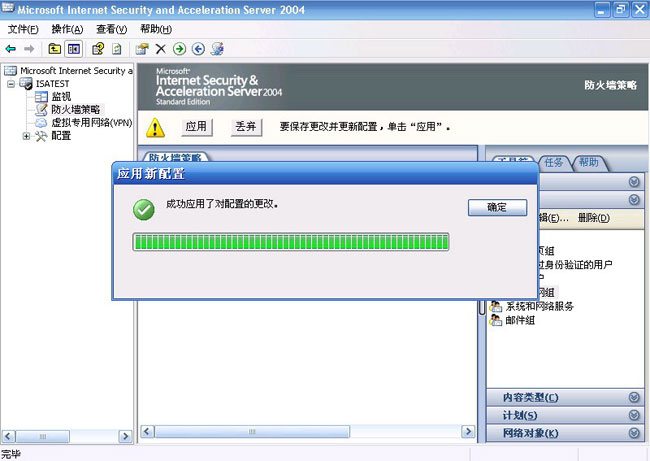The image size is (650, 461).
Task: Collapse the ISATEST server node
Action: (x=11, y=85)
